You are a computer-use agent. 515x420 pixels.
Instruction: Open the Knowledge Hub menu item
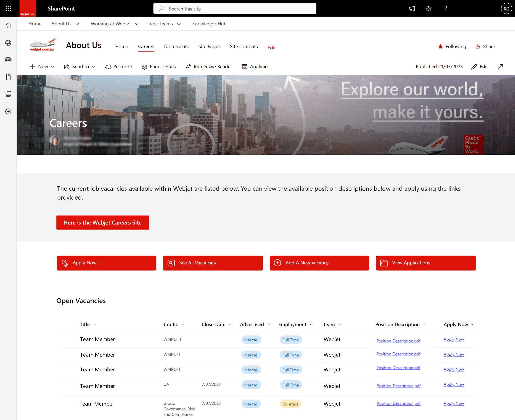[x=209, y=24]
